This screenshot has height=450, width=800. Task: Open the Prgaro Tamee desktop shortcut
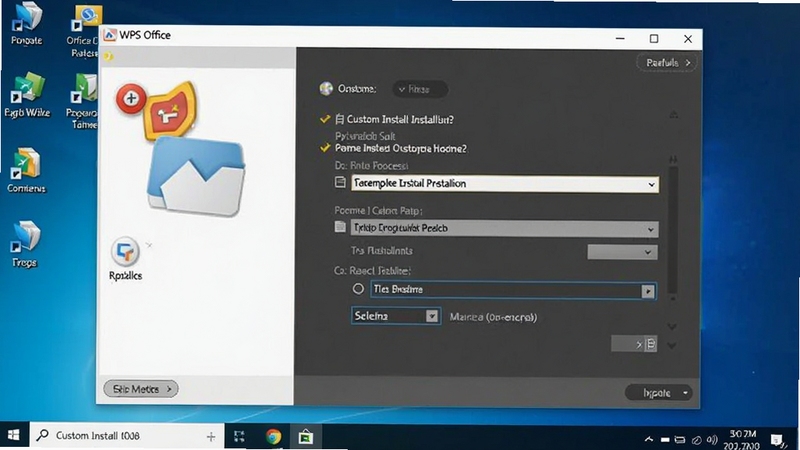84,101
